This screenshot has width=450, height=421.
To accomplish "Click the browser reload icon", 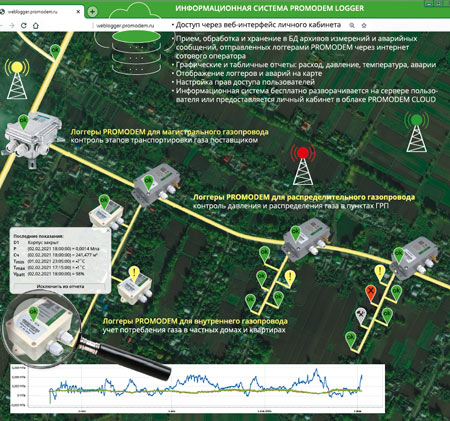I will [24, 25].
